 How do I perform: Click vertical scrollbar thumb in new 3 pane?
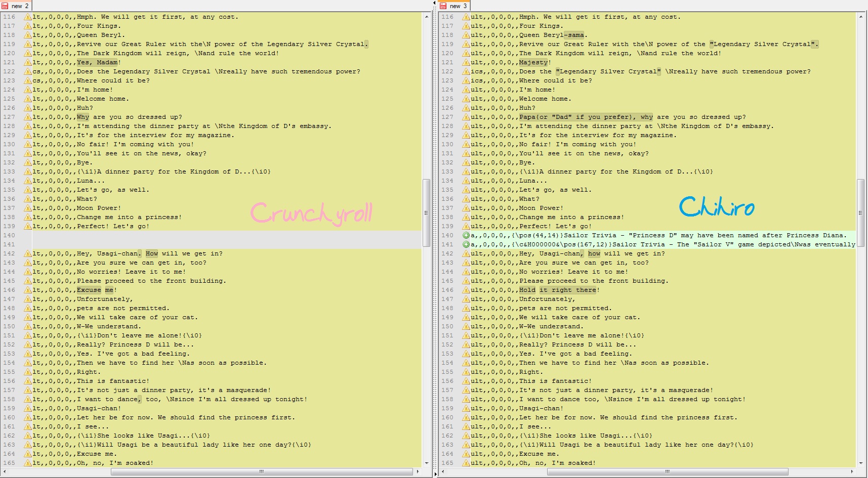point(860,213)
